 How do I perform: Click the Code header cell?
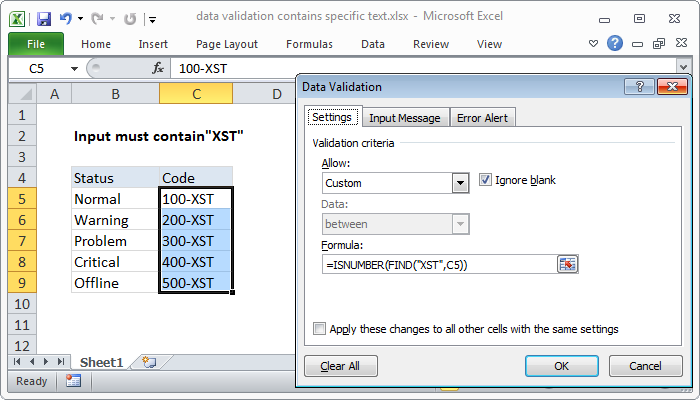coord(196,178)
